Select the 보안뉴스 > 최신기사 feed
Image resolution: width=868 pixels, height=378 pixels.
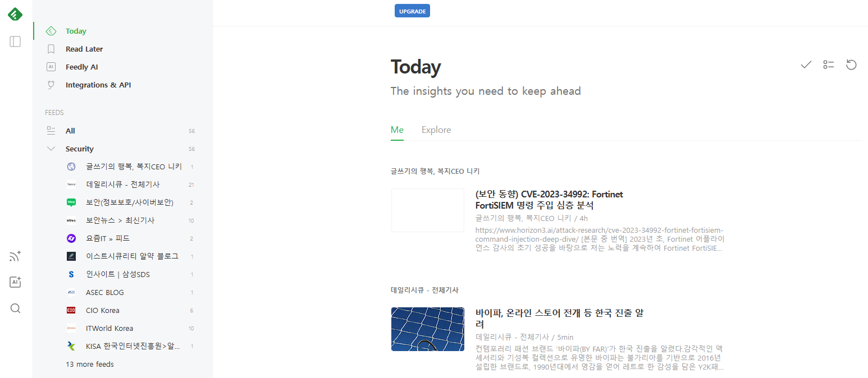(120, 220)
